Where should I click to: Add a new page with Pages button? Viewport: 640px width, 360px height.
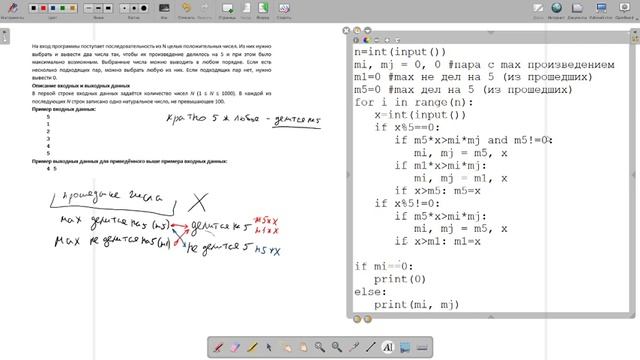[x=227, y=8]
